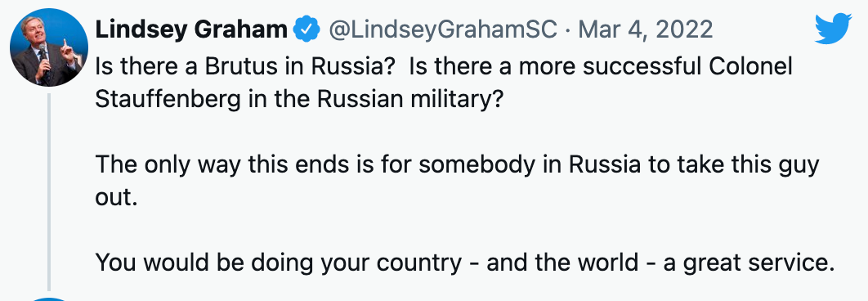Screen dimensions: 868x301
Task: Click the vertical thread connector line
Action: [x=49, y=191]
